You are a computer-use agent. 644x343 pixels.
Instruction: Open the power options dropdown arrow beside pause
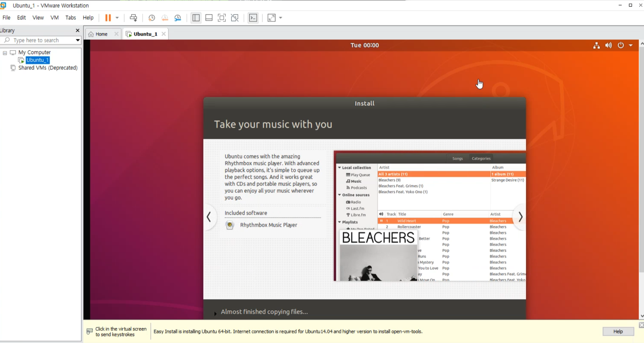click(x=117, y=18)
